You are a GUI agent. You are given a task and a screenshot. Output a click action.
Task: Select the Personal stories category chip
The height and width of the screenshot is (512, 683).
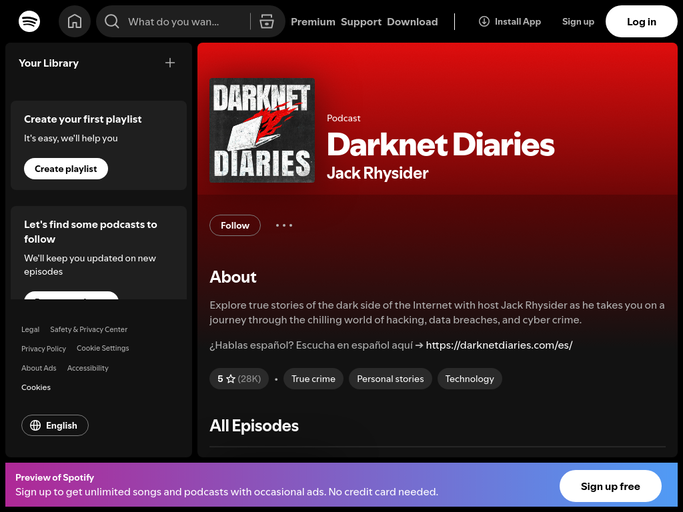(390, 379)
